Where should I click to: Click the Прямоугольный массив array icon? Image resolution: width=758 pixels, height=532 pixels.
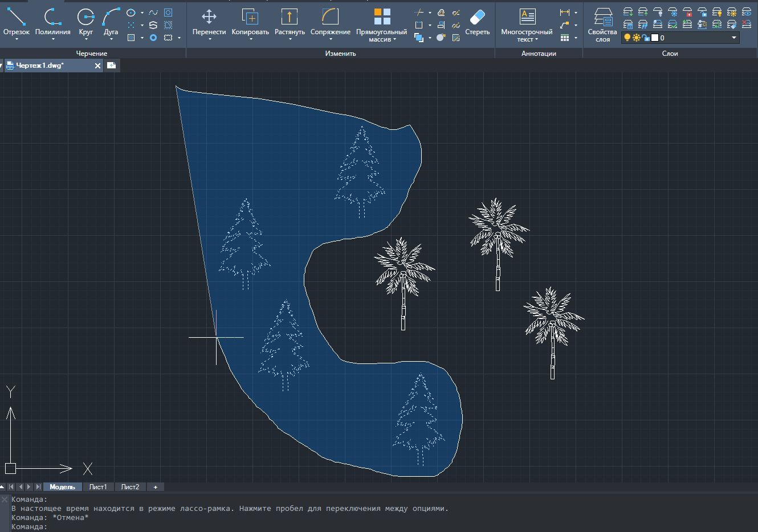(382, 17)
